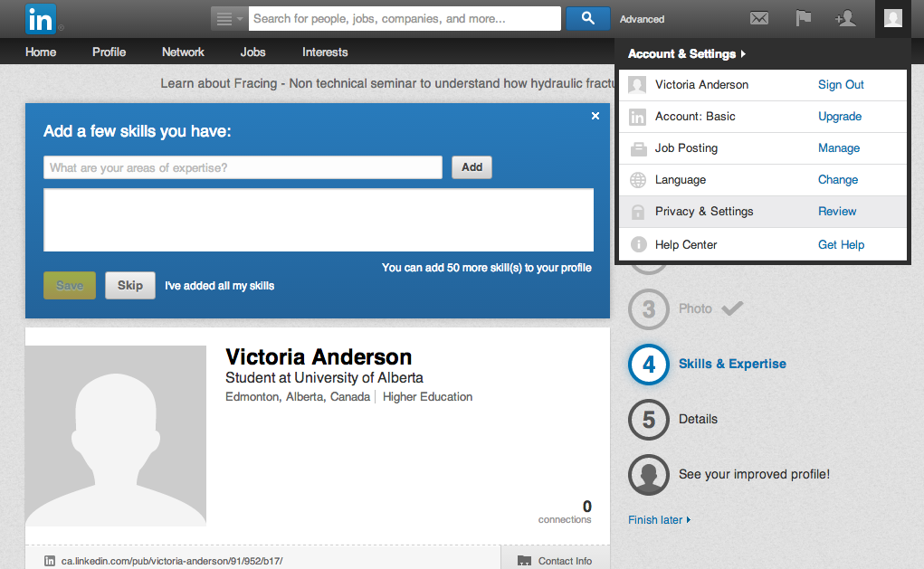Click Victoria Anderson in account dropdown

(x=701, y=85)
